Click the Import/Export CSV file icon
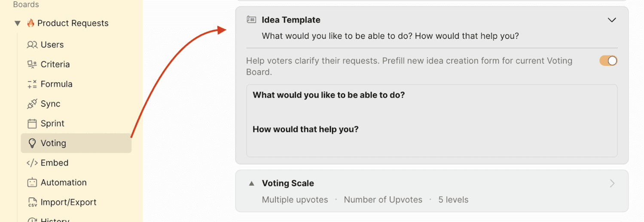The image size is (644, 222). click(x=32, y=202)
